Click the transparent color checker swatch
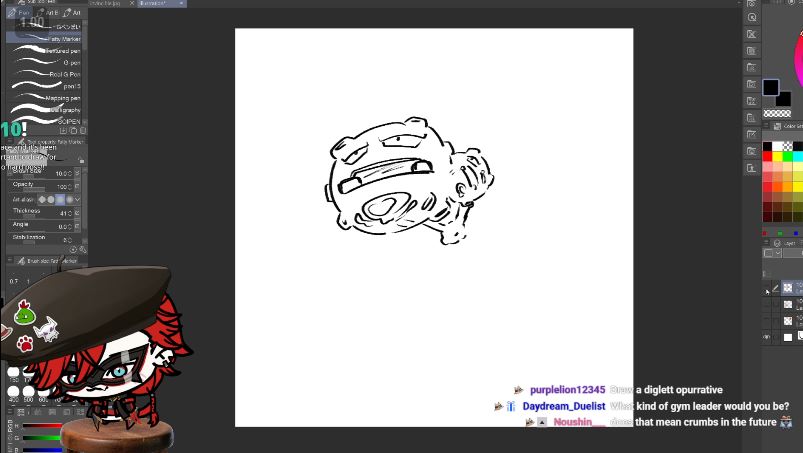 coord(777,114)
